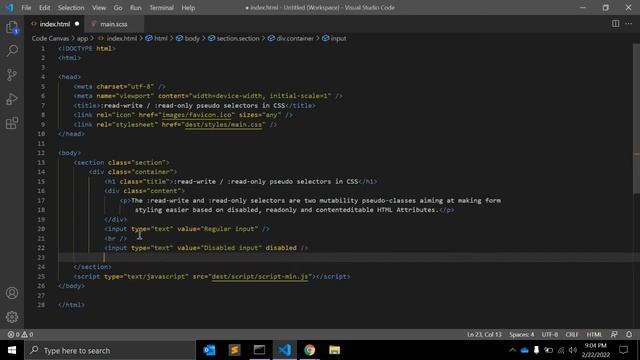
Task: Open editor More Actions ellipsis
Action: [629, 24]
